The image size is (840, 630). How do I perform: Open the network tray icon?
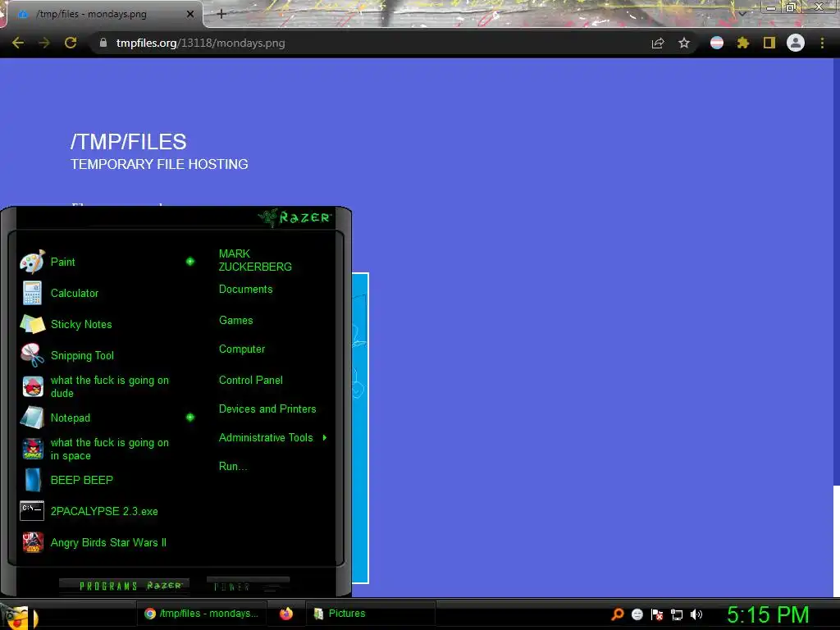(x=677, y=614)
